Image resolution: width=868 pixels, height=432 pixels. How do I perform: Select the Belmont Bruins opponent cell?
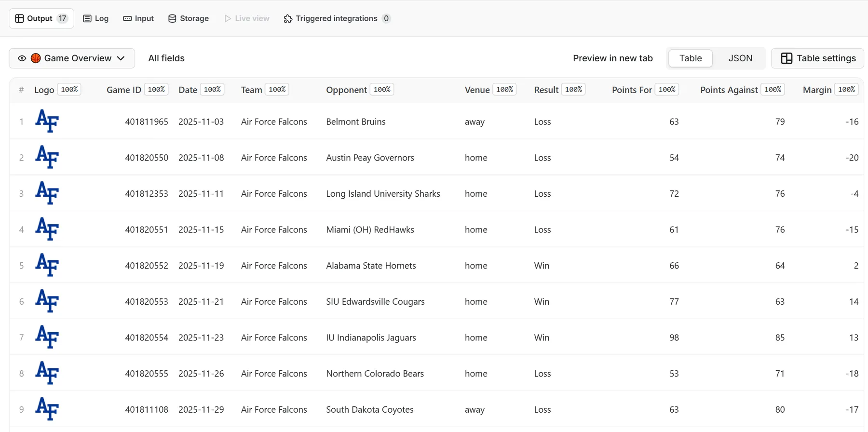(356, 121)
